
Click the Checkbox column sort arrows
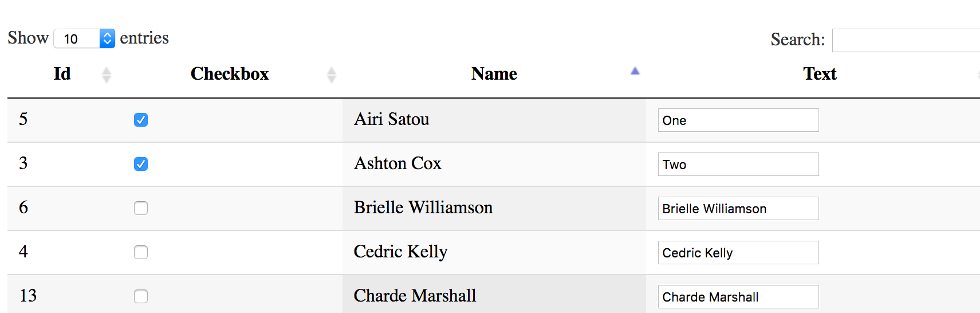pos(331,75)
